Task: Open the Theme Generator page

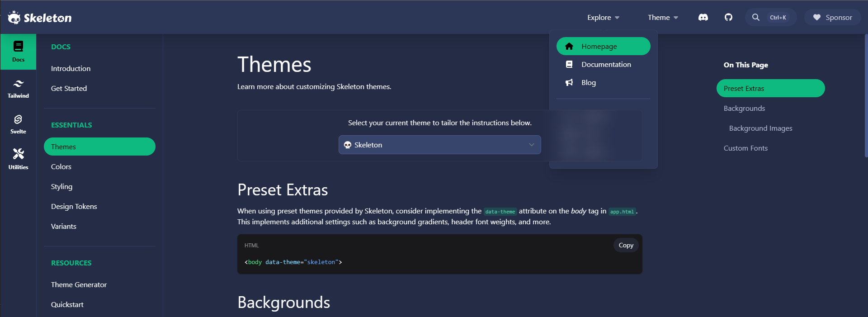Action: pos(99,284)
